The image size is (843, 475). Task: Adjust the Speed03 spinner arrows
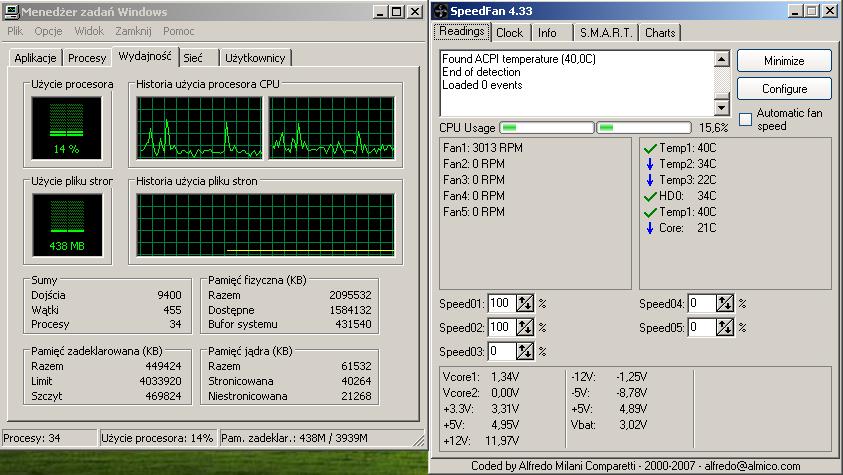tap(525, 351)
